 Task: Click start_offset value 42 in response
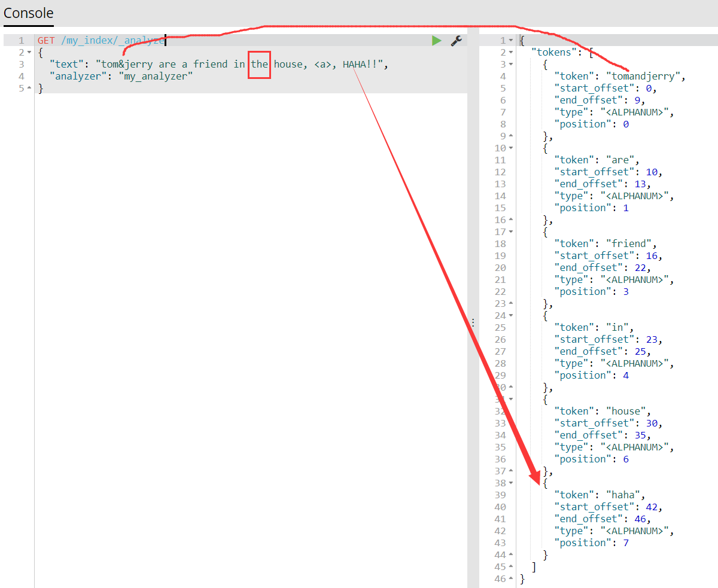pos(652,507)
